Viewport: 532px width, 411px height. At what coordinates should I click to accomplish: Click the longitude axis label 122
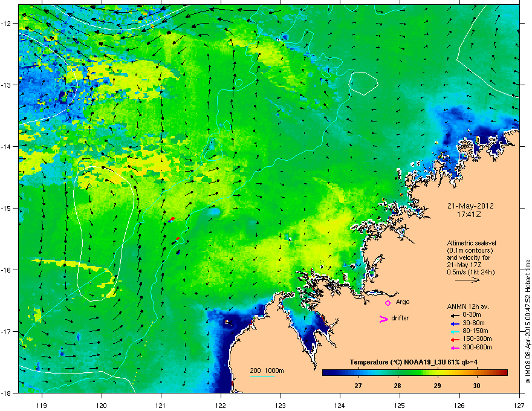pos(221,405)
